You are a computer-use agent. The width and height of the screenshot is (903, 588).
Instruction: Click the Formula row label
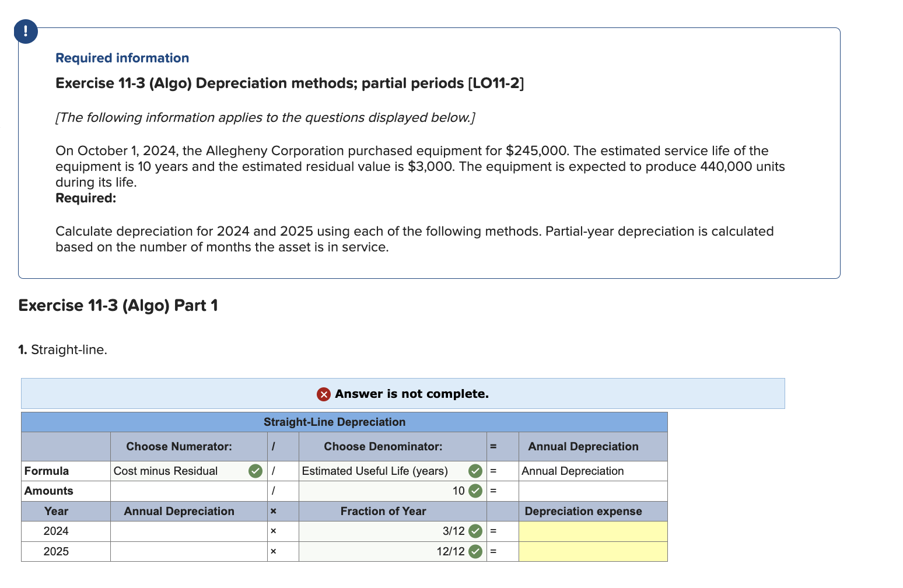pyautogui.click(x=47, y=471)
